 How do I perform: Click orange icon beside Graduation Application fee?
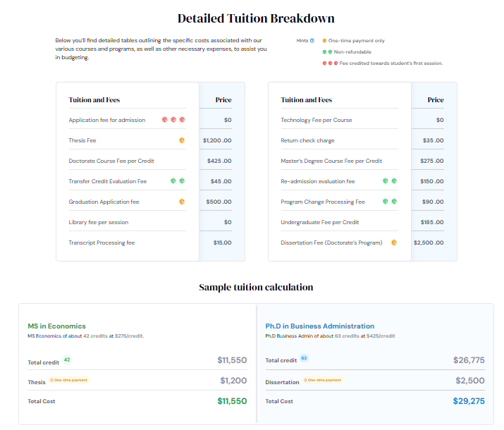coord(181,202)
